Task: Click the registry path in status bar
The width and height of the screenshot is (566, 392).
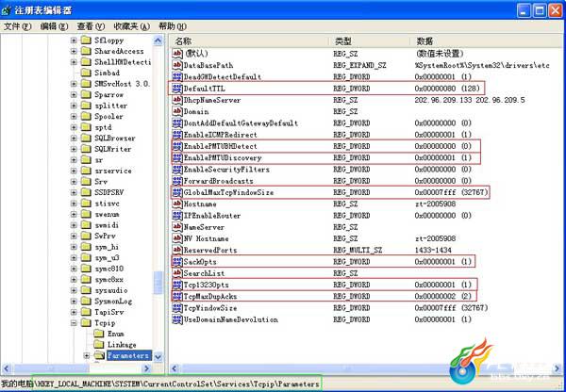Action: [176, 384]
